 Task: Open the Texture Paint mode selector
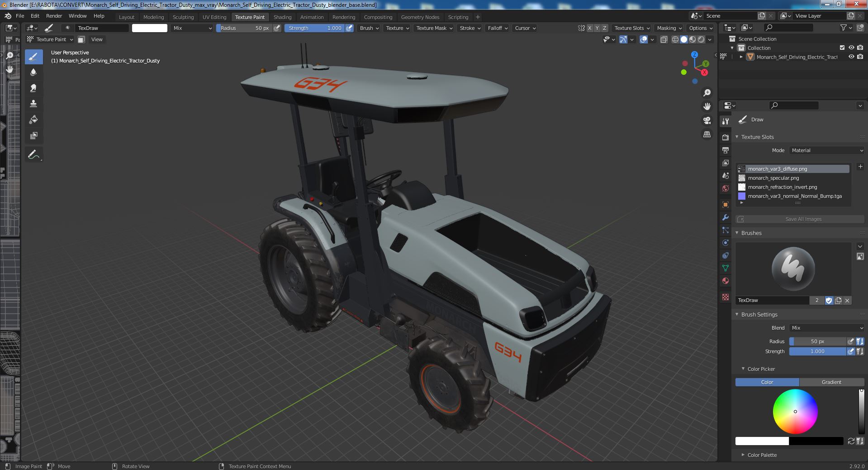50,39
